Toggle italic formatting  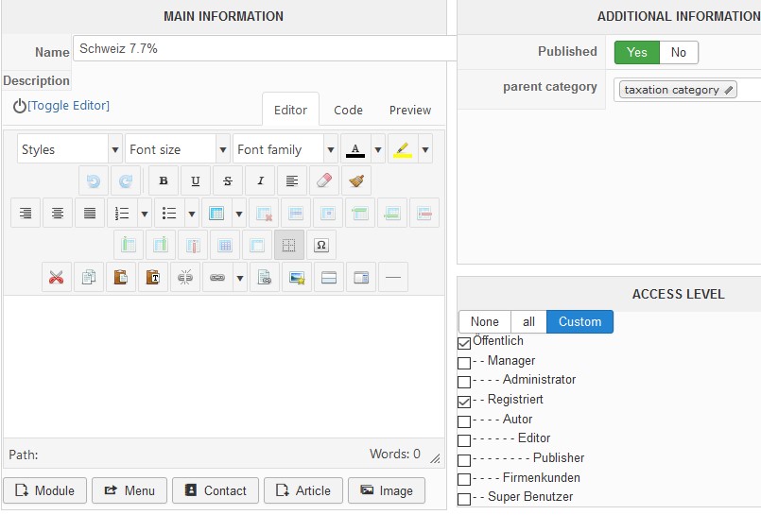(260, 180)
